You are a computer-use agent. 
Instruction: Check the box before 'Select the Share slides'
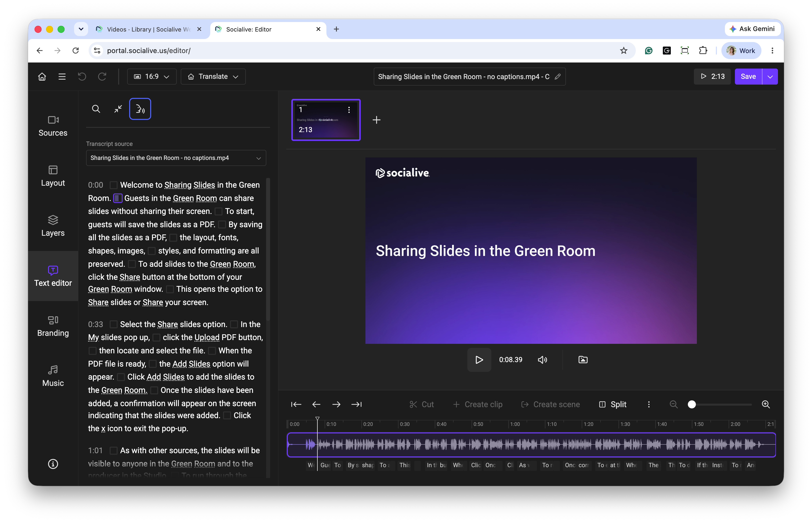click(x=113, y=325)
